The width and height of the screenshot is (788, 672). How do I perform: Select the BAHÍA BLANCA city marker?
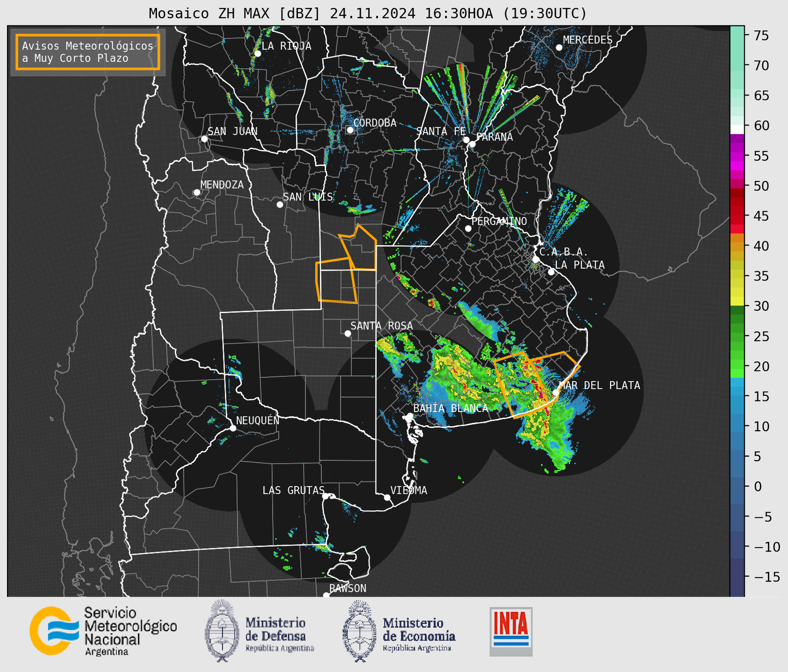click(x=410, y=416)
